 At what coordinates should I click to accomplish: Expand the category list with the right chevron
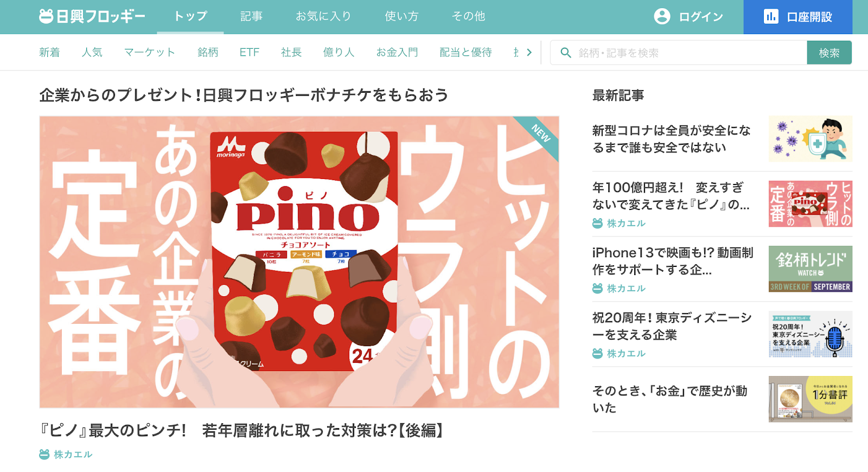tap(529, 53)
